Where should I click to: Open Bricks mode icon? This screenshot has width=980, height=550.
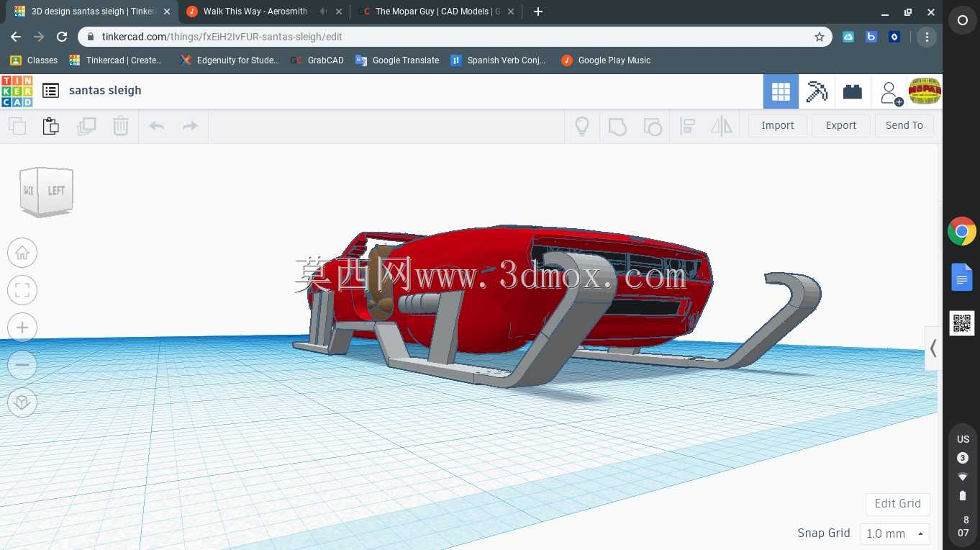[853, 91]
